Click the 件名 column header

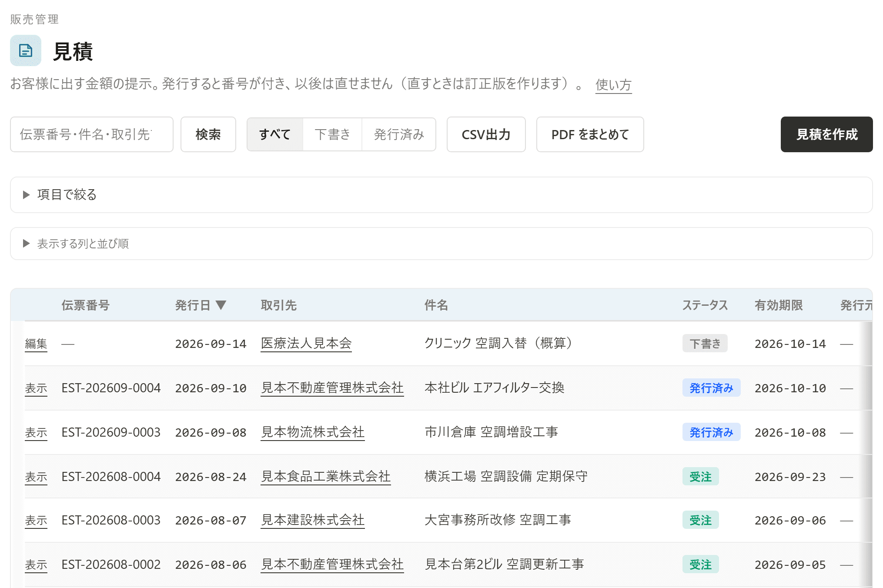pos(436,305)
